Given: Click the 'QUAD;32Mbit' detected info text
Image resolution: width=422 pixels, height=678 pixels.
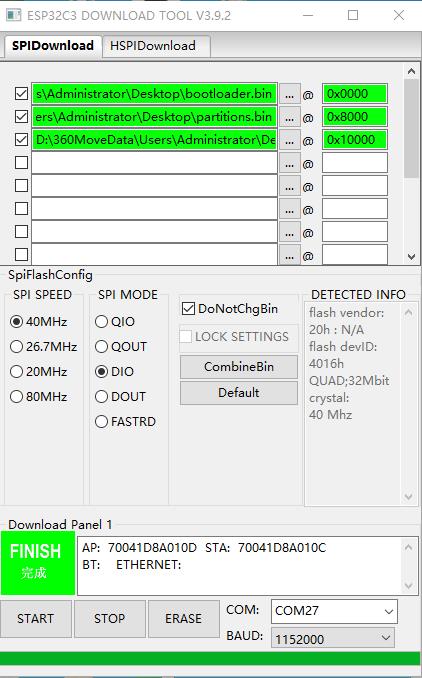Looking at the screenshot, I should pos(349,381).
